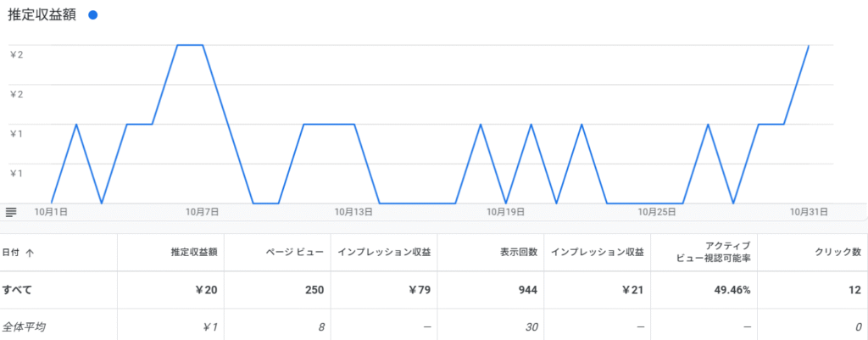Sort by the 表示回数 column header
868x340 pixels.
coord(518,252)
